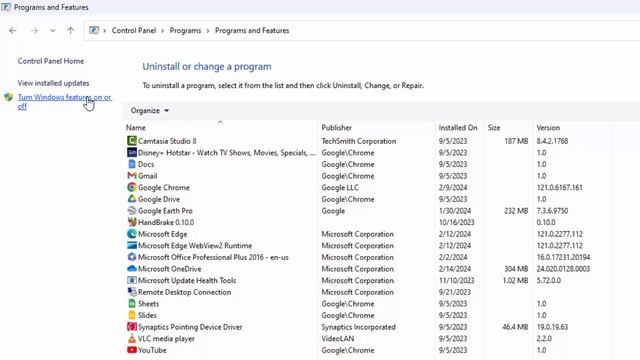Click the HandBrake pineapple icon
Screen dimensions: 640x360
tap(131, 222)
